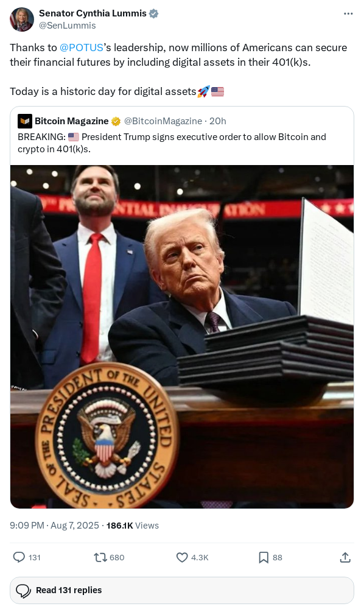This screenshot has width=364, height=609.
Task: Bookmark this tweet with bookmark icon
Action: [264, 557]
